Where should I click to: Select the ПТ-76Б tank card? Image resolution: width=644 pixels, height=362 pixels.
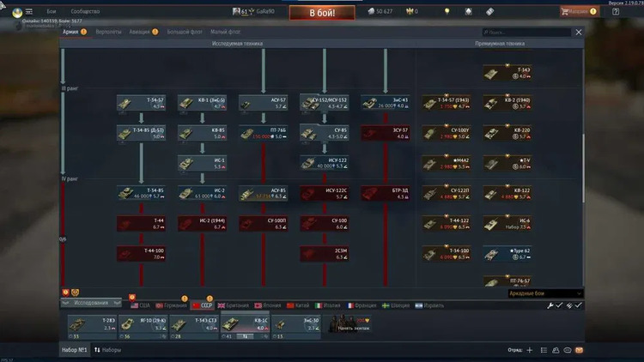(264, 133)
